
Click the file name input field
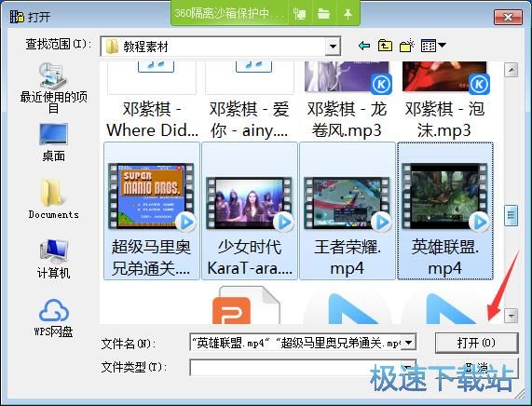click(295, 343)
